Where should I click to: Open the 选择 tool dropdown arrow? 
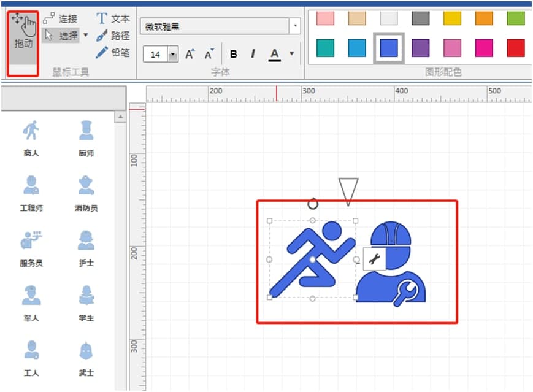[x=86, y=35]
